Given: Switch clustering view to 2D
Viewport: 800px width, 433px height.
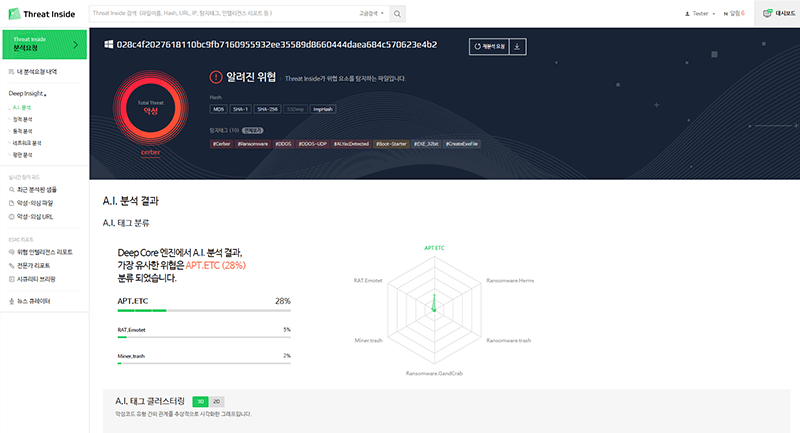Looking at the screenshot, I should (217, 401).
